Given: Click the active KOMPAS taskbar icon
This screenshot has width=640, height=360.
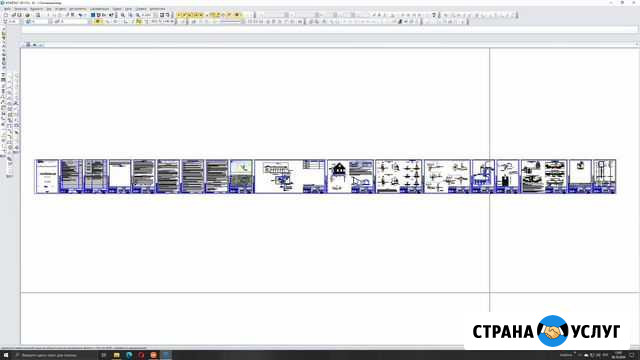Looking at the screenshot, I should [x=166, y=355].
